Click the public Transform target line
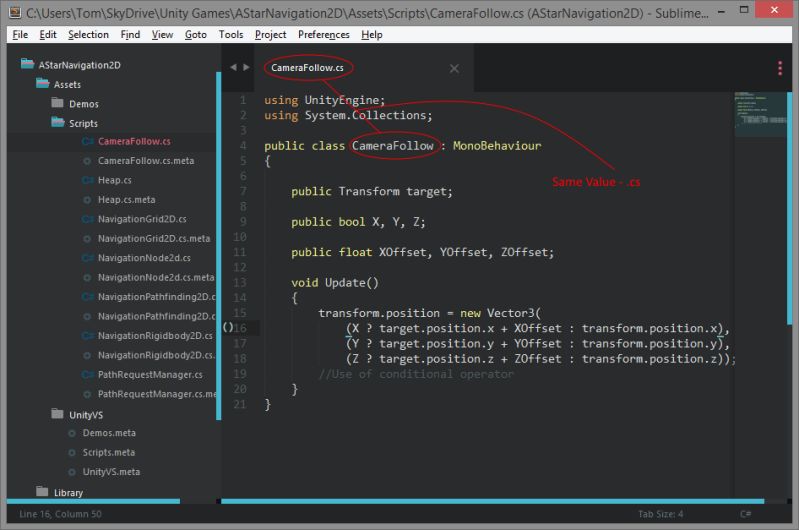799x530 pixels. (x=371, y=191)
